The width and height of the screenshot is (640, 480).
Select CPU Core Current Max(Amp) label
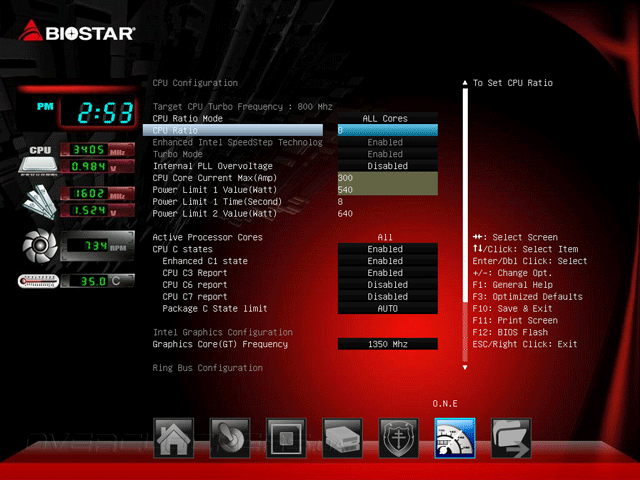point(215,178)
